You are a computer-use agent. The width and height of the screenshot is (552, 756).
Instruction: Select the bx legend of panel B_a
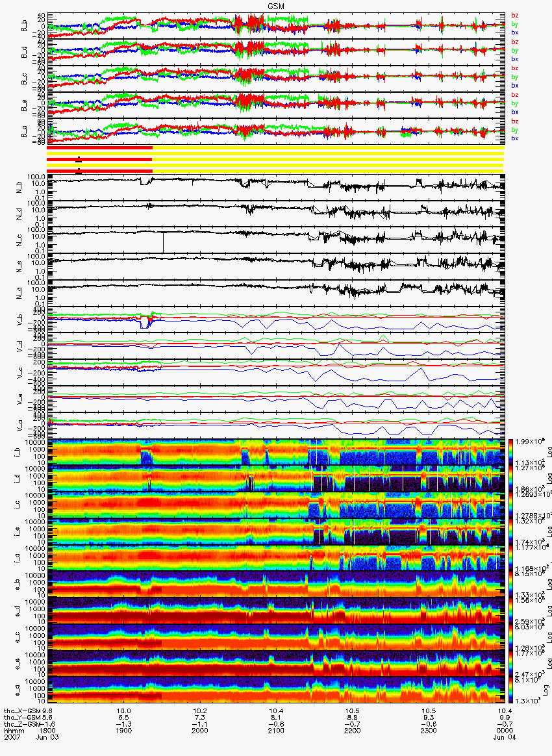(x=515, y=138)
